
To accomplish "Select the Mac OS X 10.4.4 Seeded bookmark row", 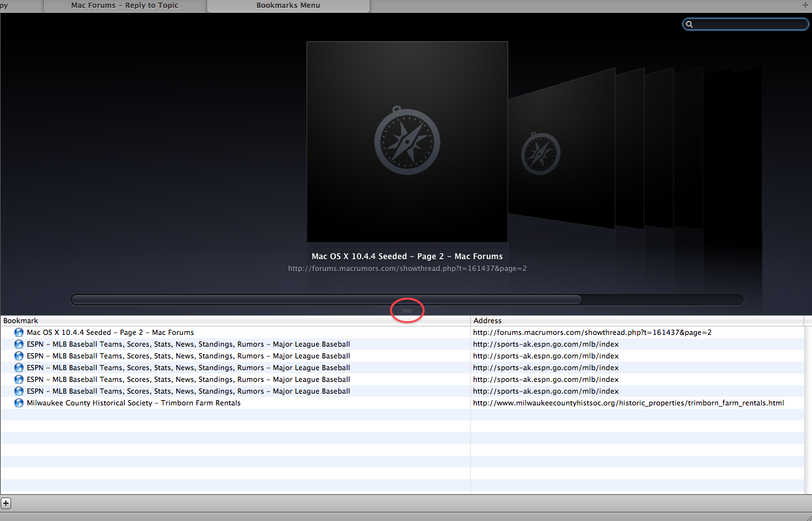I will tap(402, 332).
